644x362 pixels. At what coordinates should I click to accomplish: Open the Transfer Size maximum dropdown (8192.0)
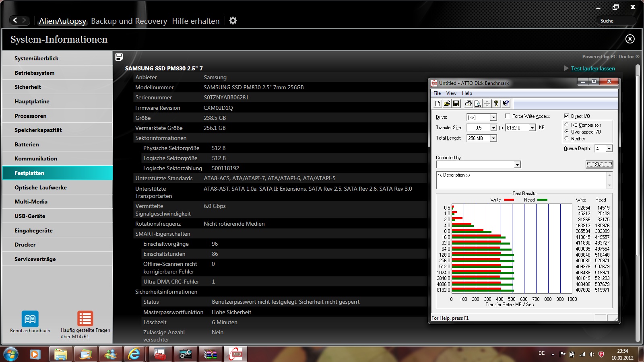coord(532,128)
